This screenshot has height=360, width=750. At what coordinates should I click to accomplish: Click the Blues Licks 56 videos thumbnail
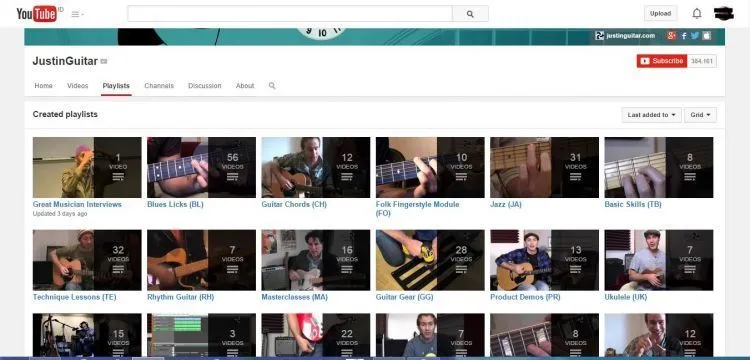point(201,167)
